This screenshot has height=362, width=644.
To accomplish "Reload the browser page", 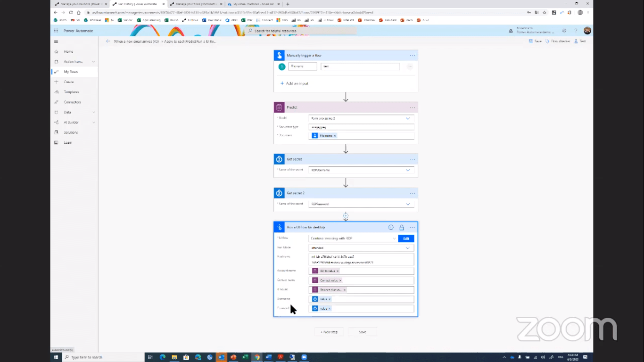I will [71, 13].
